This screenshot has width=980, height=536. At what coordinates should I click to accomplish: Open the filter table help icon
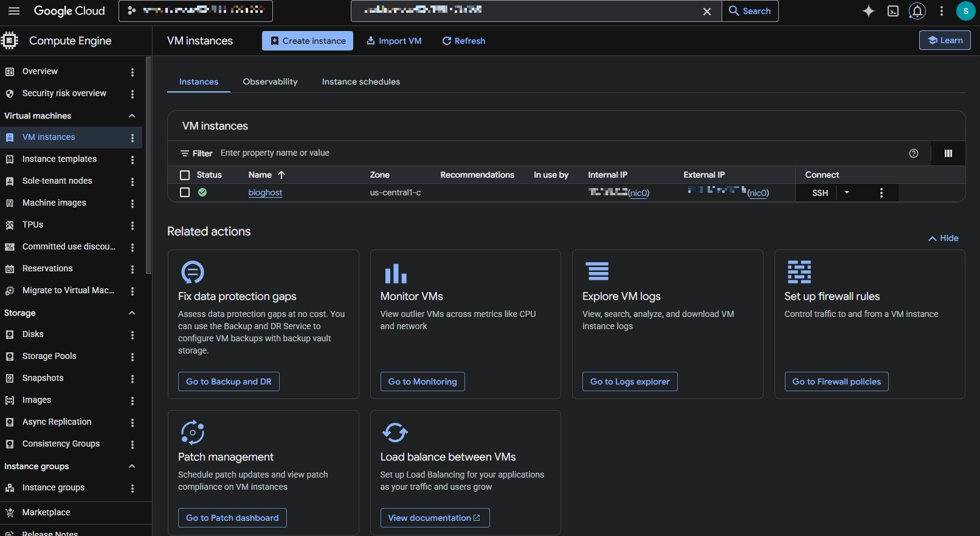[x=914, y=153]
